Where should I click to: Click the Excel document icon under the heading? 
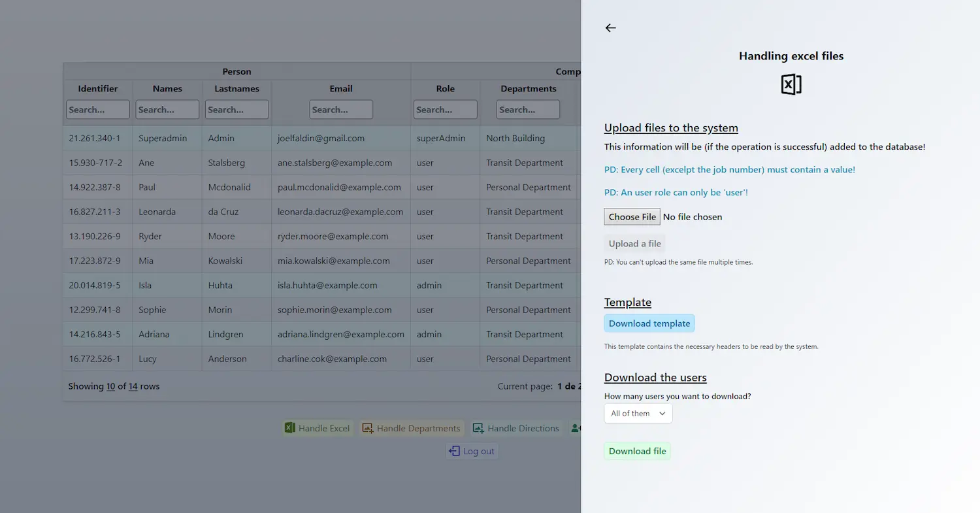tap(791, 84)
